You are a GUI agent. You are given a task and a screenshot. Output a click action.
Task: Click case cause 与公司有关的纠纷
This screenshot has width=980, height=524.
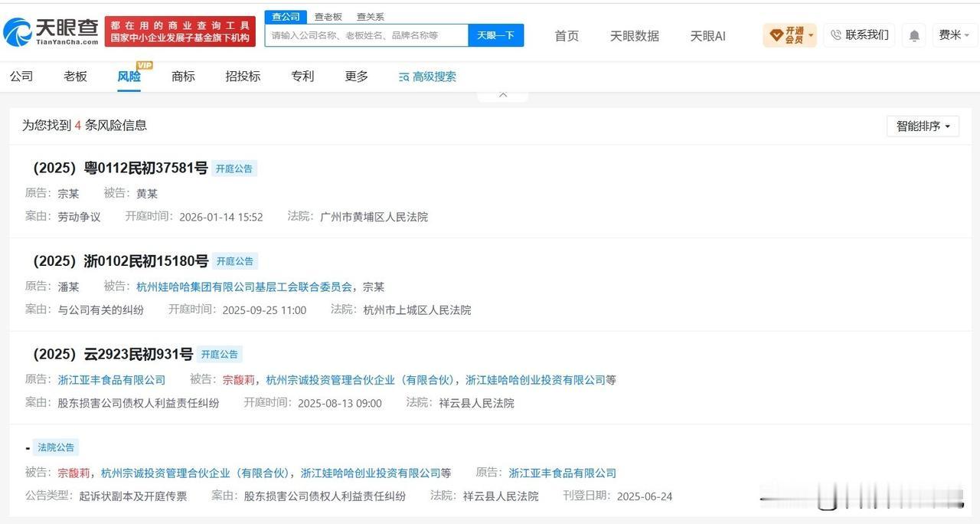100,310
